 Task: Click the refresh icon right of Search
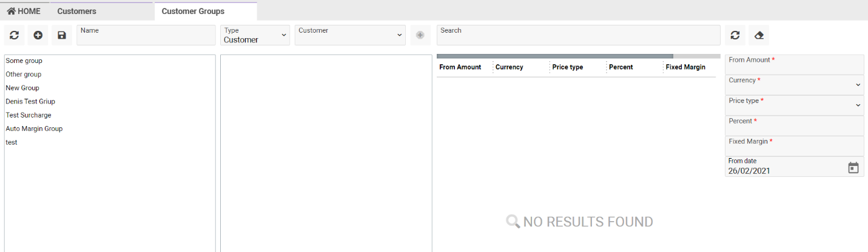tap(735, 36)
